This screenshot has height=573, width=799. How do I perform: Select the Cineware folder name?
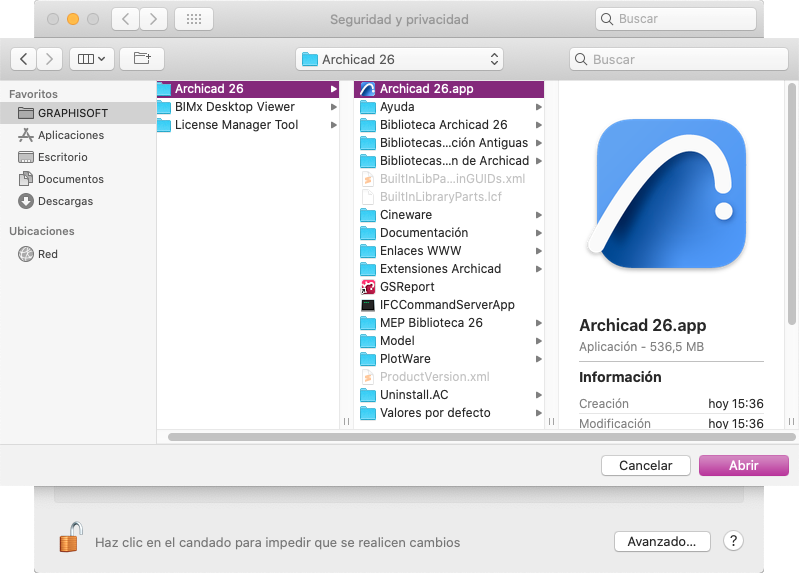pyautogui.click(x=406, y=215)
